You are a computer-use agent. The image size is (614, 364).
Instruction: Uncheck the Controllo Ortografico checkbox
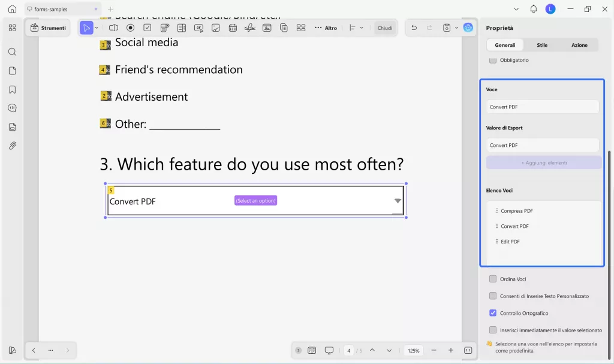point(493,313)
